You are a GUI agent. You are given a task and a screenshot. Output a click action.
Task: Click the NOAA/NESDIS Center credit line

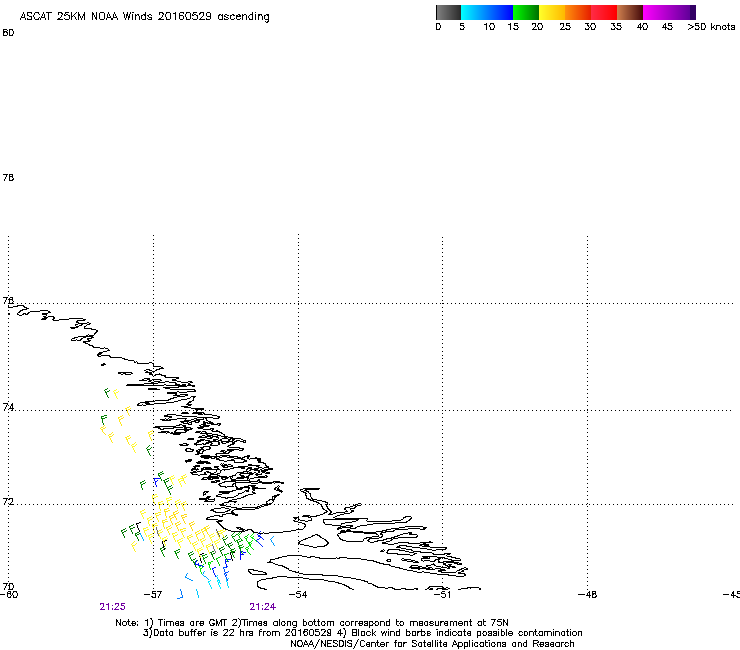[432, 644]
